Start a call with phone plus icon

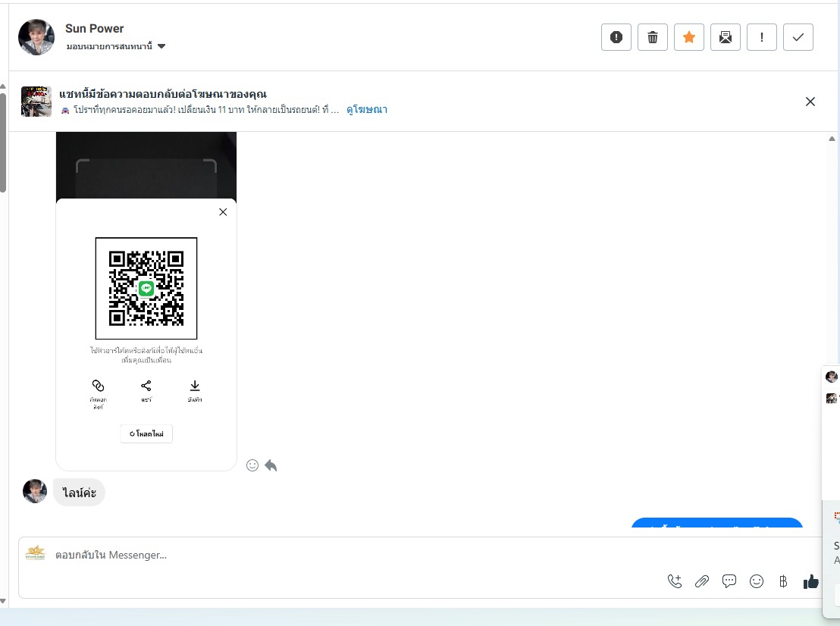coord(675,581)
